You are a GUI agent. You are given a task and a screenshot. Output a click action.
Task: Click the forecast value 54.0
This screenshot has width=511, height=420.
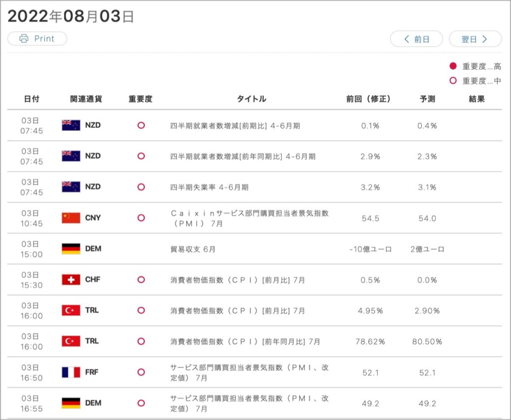(x=427, y=218)
